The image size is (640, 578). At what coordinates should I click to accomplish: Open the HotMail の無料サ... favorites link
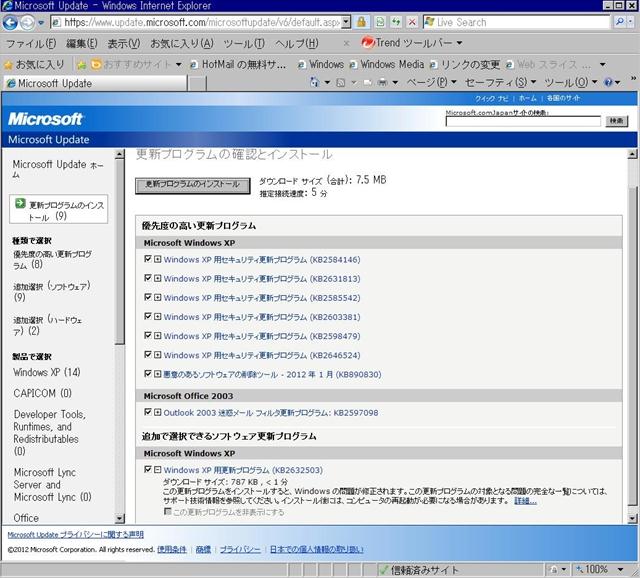click(x=238, y=64)
